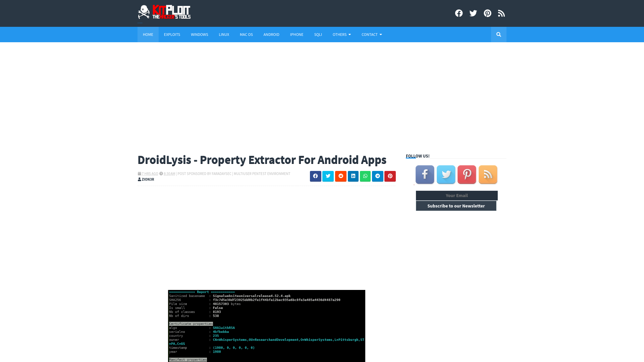Open RSS feed icon in the header
This screenshot has height=362, width=644.
(501, 13)
